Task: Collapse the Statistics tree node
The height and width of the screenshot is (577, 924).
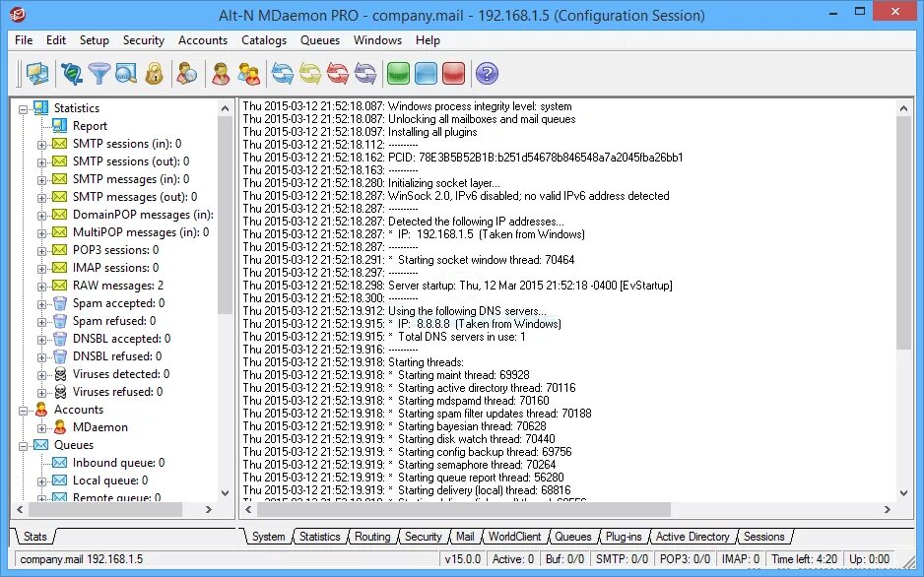Action: [x=23, y=109]
